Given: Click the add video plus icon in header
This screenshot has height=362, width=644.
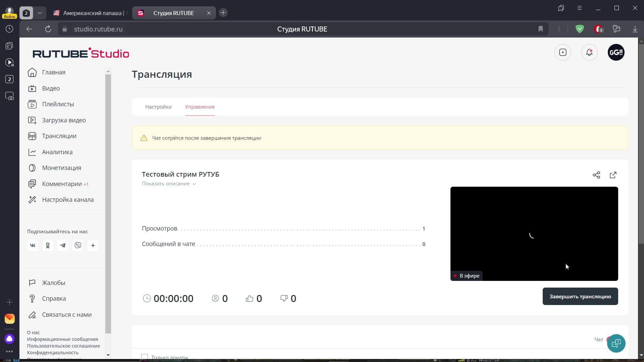Looking at the screenshot, I should [563, 52].
